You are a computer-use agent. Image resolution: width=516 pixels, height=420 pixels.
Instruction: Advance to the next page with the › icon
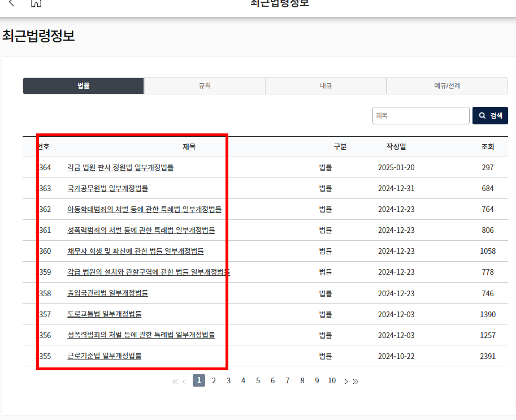pos(346,380)
